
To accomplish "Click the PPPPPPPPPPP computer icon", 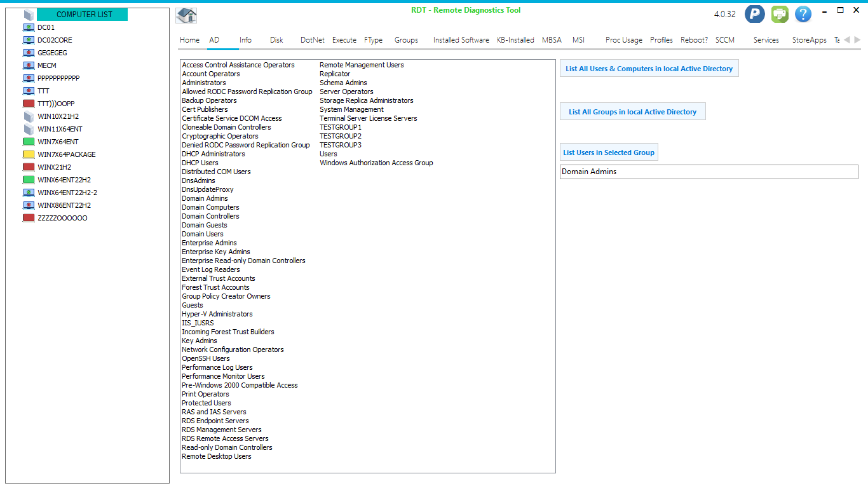I will point(29,78).
